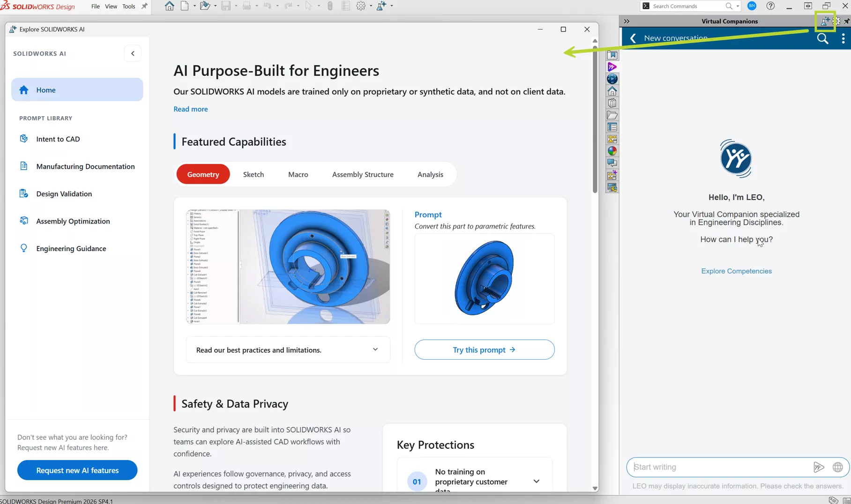Click the search magnifier in LEO conversation header
Viewport: 851px width, 504px height.
click(x=823, y=39)
